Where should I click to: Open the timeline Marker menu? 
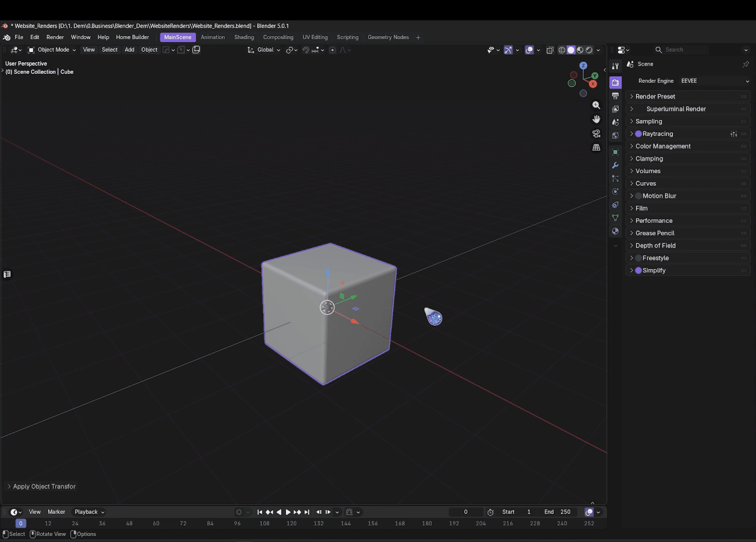tap(56, 512)
